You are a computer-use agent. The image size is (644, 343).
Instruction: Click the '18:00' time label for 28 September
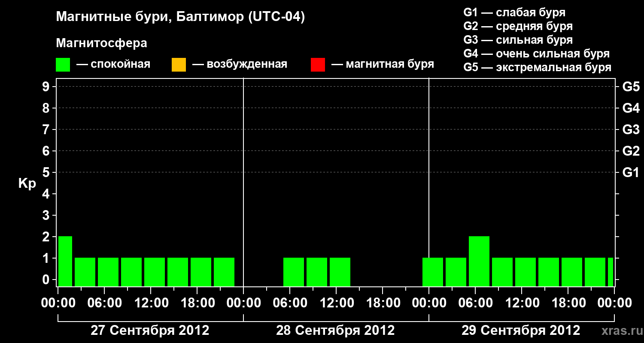(383, 303)
